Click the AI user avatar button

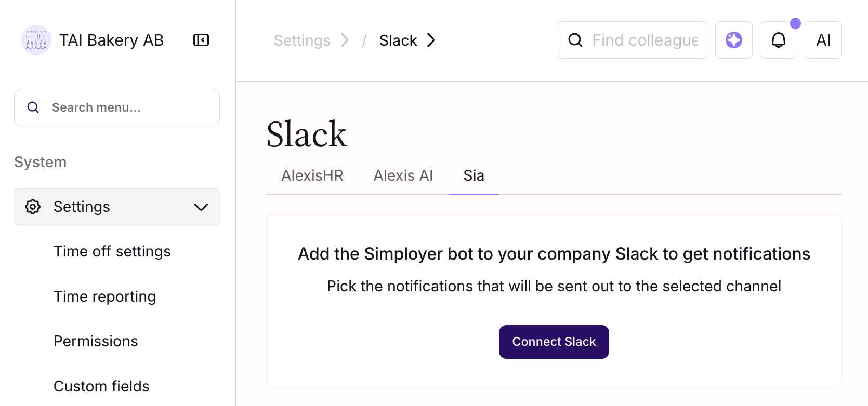point(823,40)
